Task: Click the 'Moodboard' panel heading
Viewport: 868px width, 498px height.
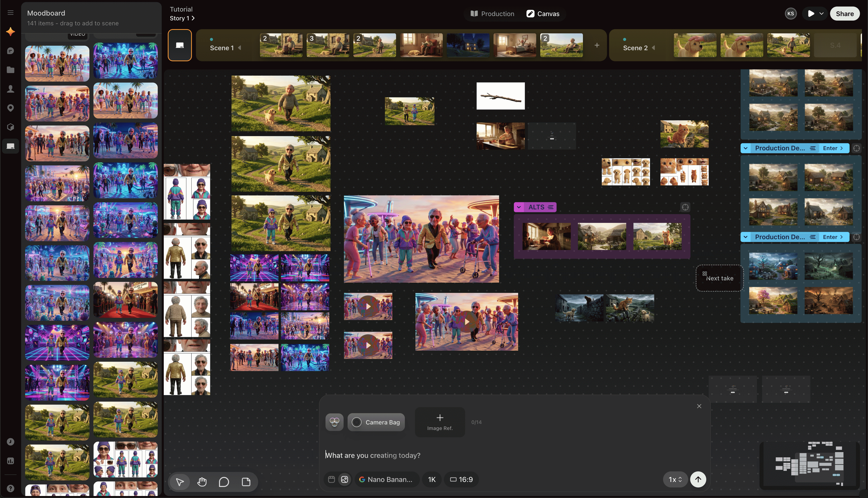Action: pyautogui.click(x=46, y=13)
